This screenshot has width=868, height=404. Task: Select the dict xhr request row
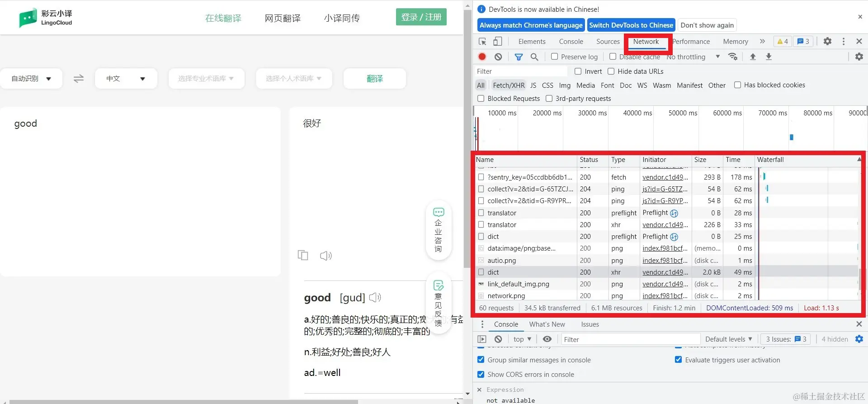click(x=667, y=272)
